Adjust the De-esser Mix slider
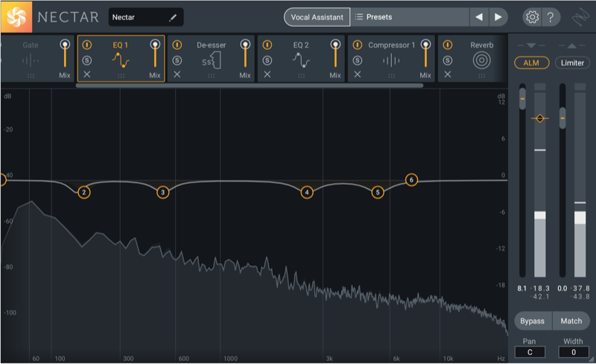 pos(246,54)
